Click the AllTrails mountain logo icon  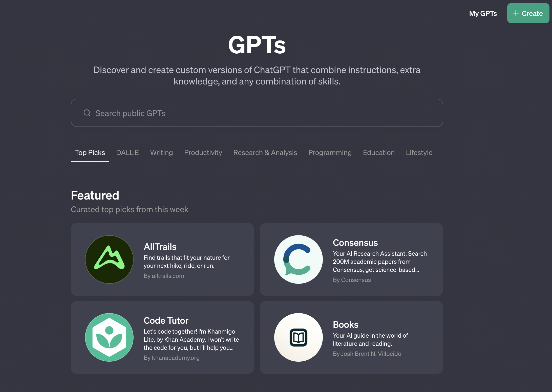pyautogui.click(x=109, y=259)
